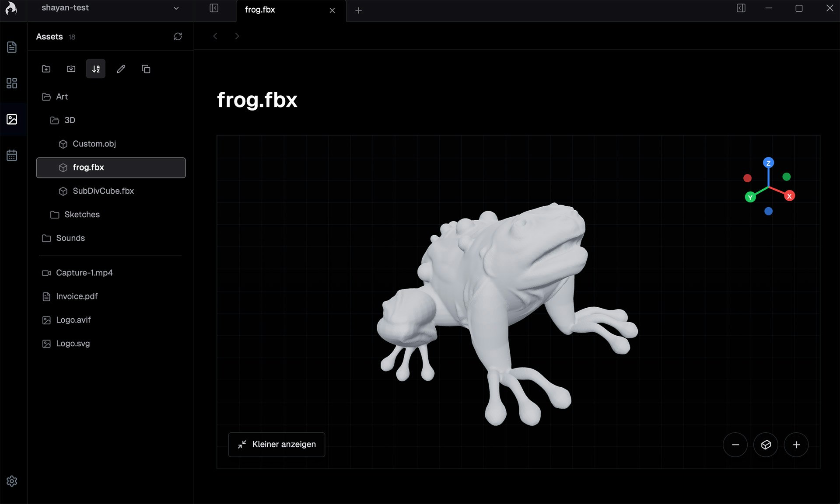The image size is (840, 504).
Task: Zoom in the 3D viewer
Action: (x=796, y=445)
